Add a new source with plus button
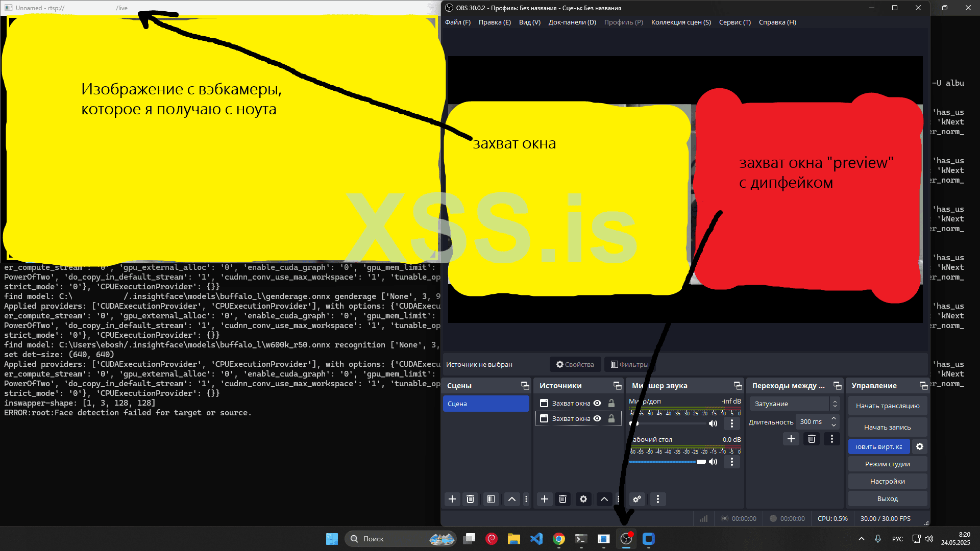The height and width of the screenshot is (551, 980). click(545, 499)
